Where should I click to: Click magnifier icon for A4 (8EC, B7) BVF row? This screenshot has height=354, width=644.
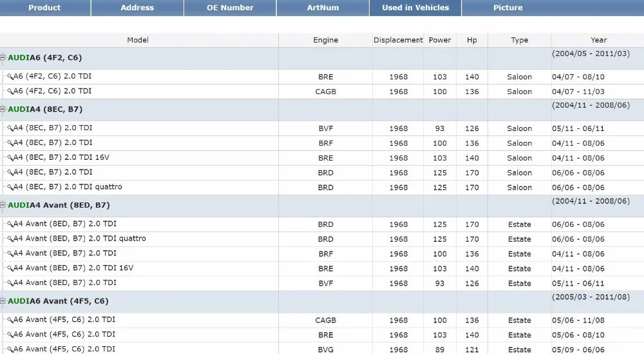coord(10,128)
